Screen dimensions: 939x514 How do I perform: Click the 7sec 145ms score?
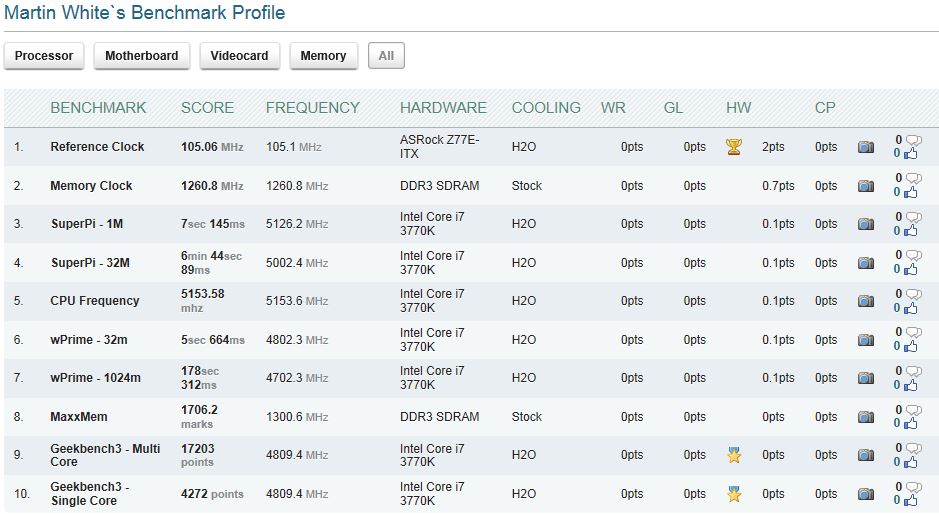213,224
